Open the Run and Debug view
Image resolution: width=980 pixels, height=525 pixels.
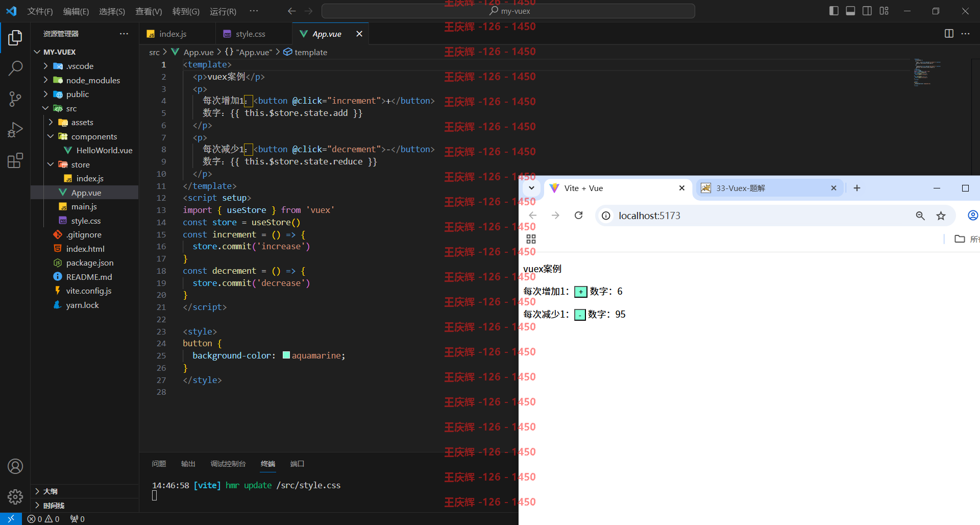click(x=15, y=130)
